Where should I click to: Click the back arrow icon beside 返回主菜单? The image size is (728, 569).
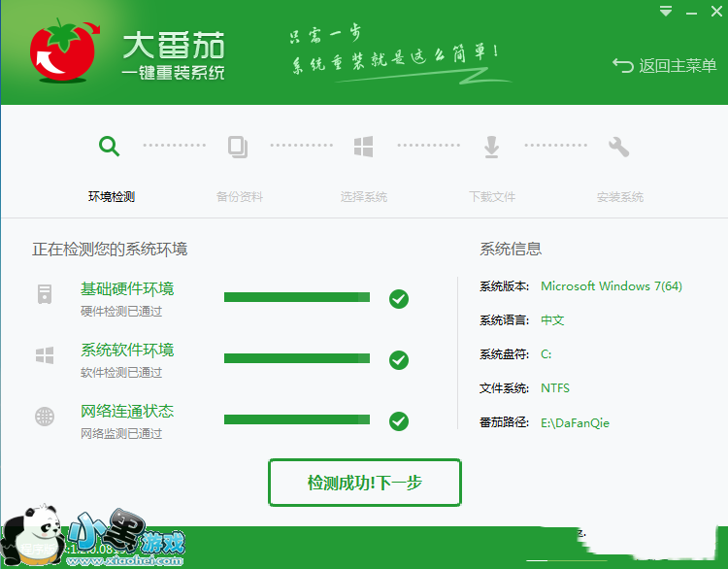[623, 65]
